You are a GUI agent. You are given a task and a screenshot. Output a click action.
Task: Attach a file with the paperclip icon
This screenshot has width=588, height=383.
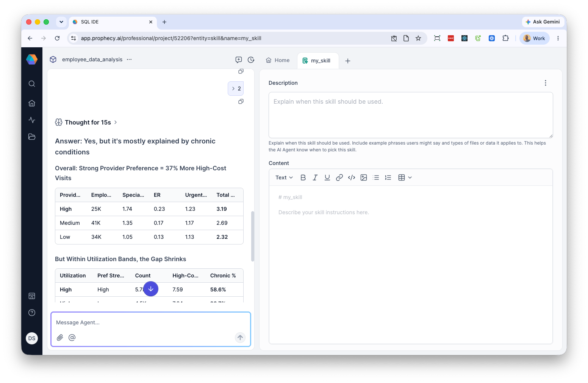[60, 338]
